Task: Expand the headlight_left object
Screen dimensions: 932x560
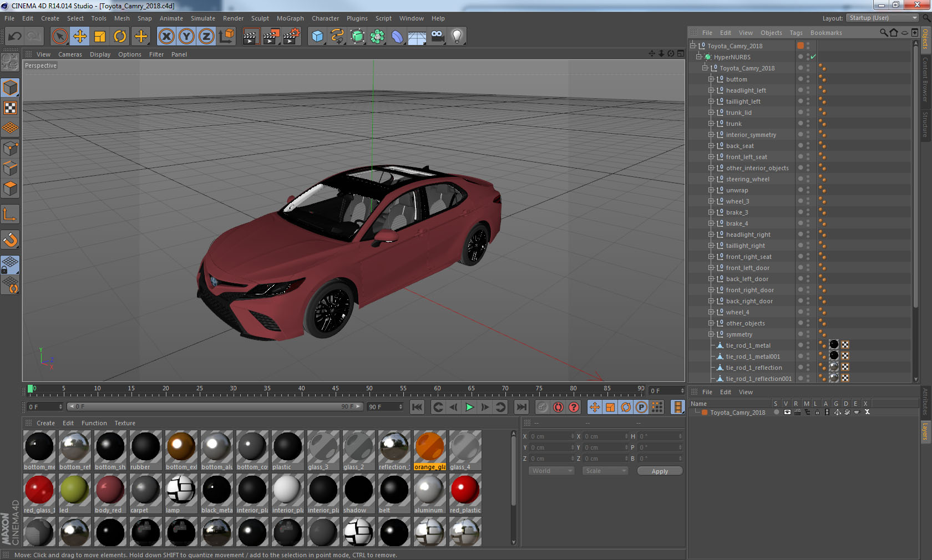Action: 711,90
